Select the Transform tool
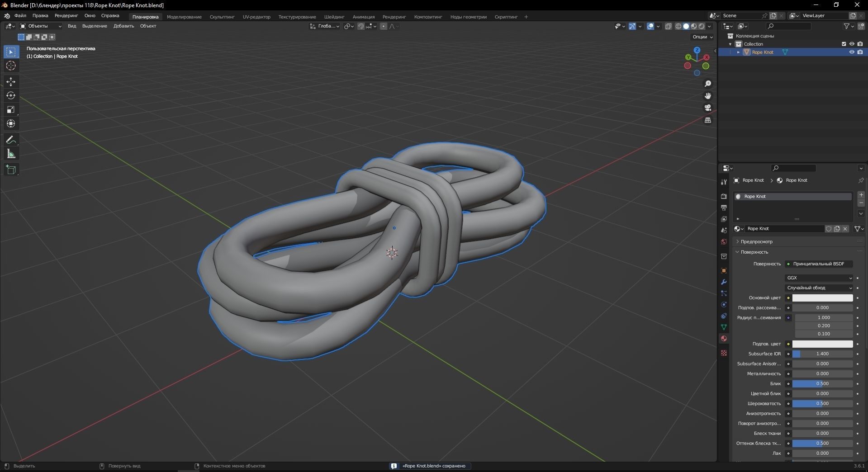The height and width of the screenshot is (472, 868). (11, 123)
